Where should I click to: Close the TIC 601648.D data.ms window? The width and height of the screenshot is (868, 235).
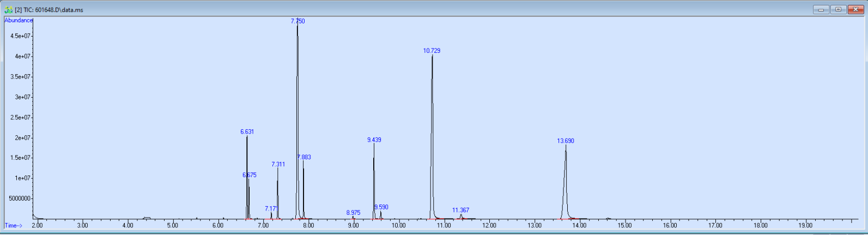855,9
